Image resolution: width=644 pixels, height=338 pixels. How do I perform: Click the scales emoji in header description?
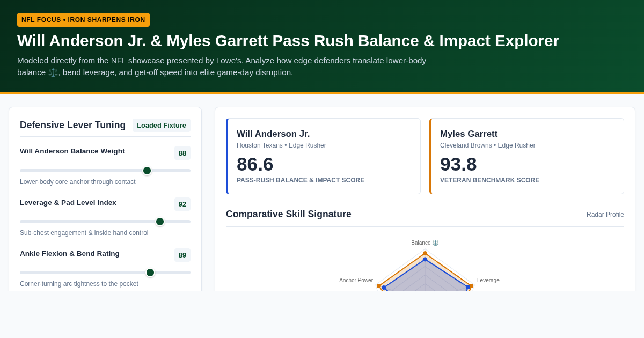tap(53, 72)
